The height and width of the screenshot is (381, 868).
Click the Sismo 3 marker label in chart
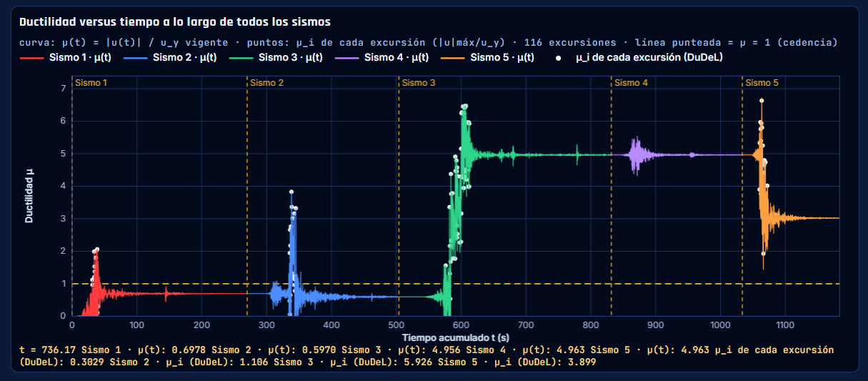coord(419,83)
